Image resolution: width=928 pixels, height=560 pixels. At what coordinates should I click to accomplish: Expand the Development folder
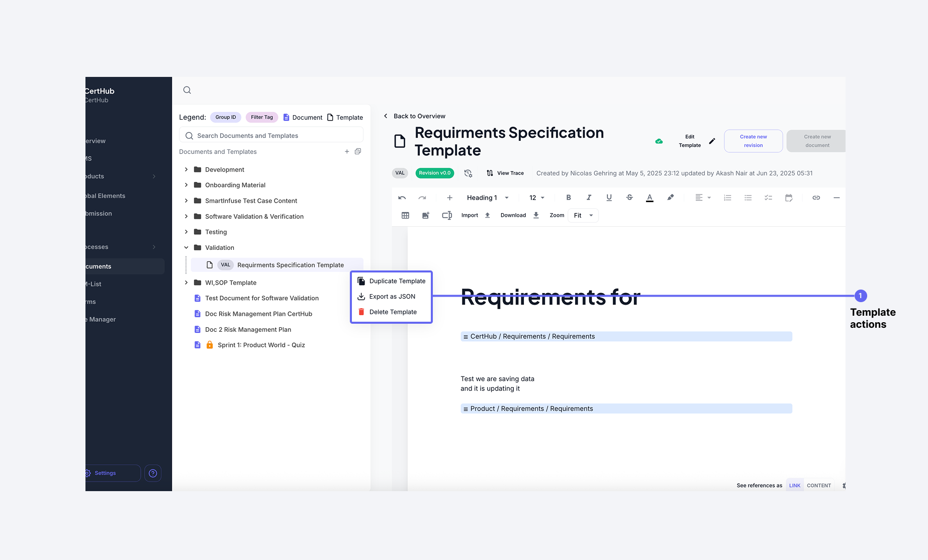[x=186, y=169]
